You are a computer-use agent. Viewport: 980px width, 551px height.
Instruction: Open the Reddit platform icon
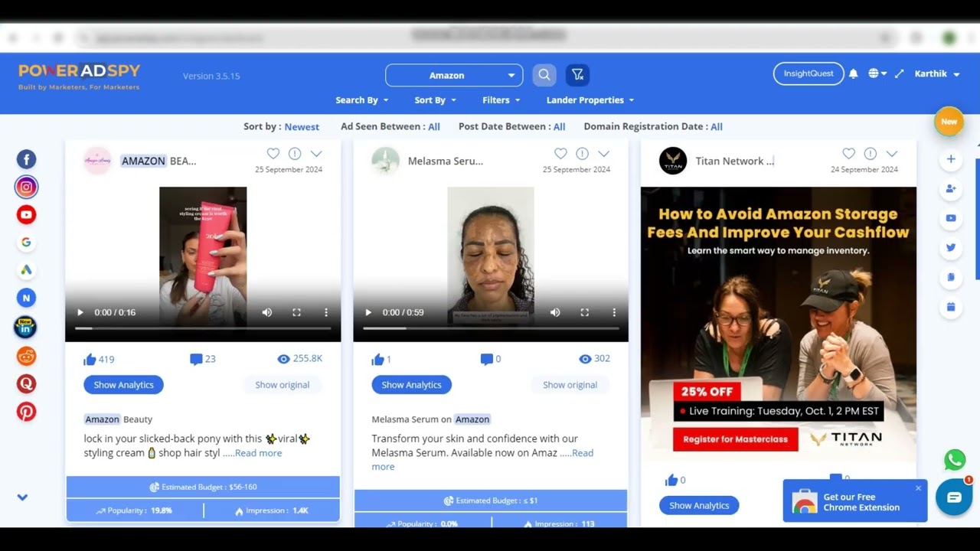(26, 356)
